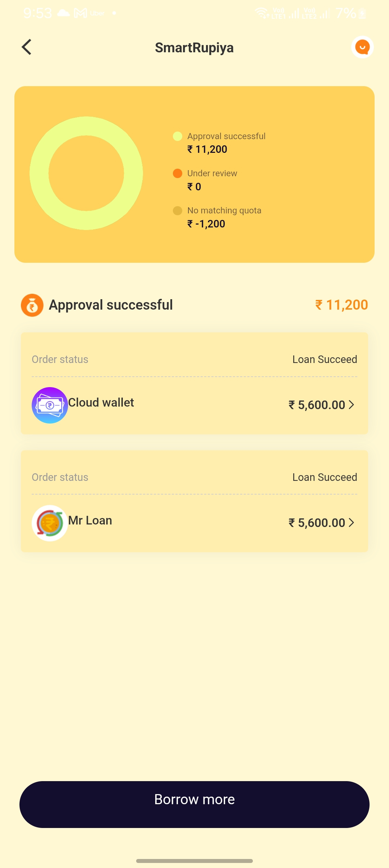Tap the bottom home gesture bar
Viewport: 389px width, 868px height.
(194, 861)
